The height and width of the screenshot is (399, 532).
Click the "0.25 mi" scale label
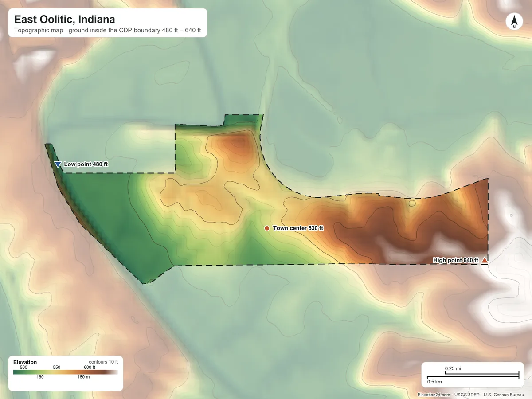click(x=453, y=368)
